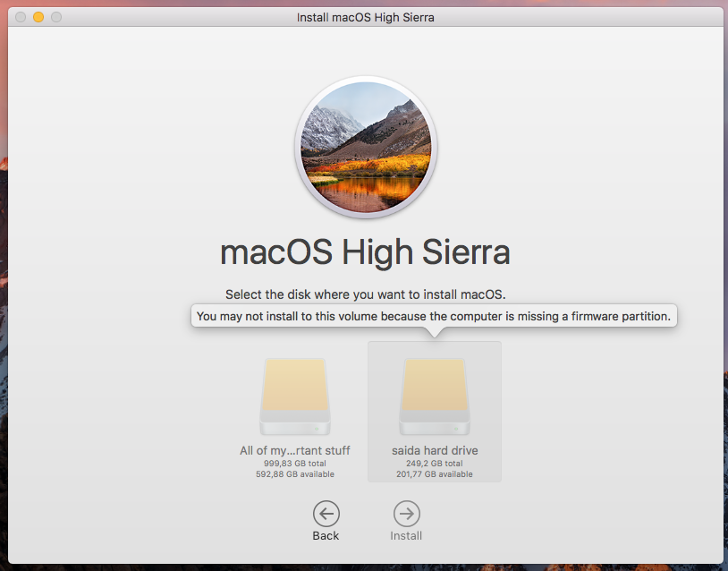Click the "macOS High Sierra" heading
The width and height of the screenshot is (728, 571).
tap(365, 252)
